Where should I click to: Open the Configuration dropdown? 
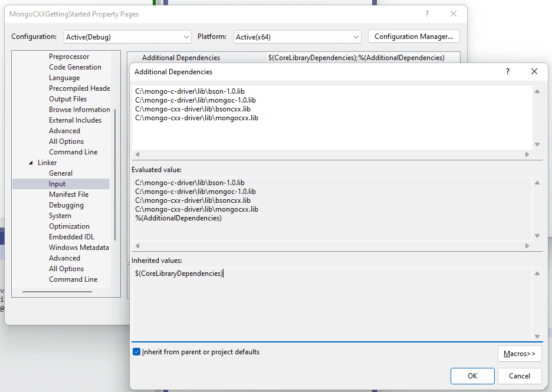click(x=127, y=37)
